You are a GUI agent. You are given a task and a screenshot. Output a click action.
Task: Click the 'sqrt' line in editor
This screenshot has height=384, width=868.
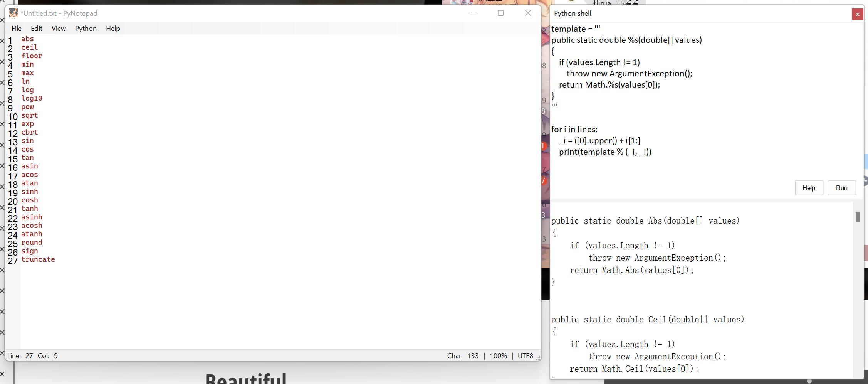click(30, 115)
